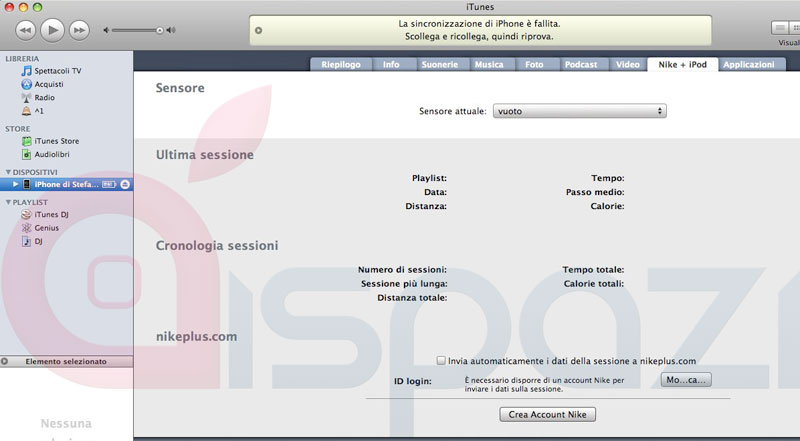800x441 pixels.
Task: Click the iTunes Store icon
Action: pos(27,141)
